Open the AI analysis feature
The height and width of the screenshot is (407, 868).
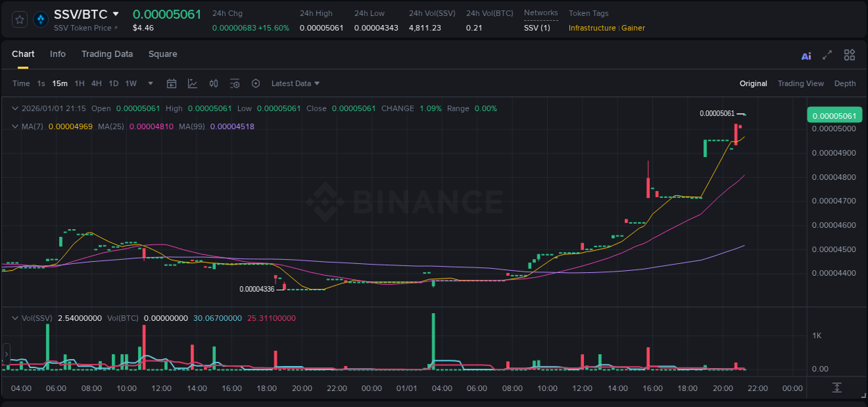coord(806,55)
